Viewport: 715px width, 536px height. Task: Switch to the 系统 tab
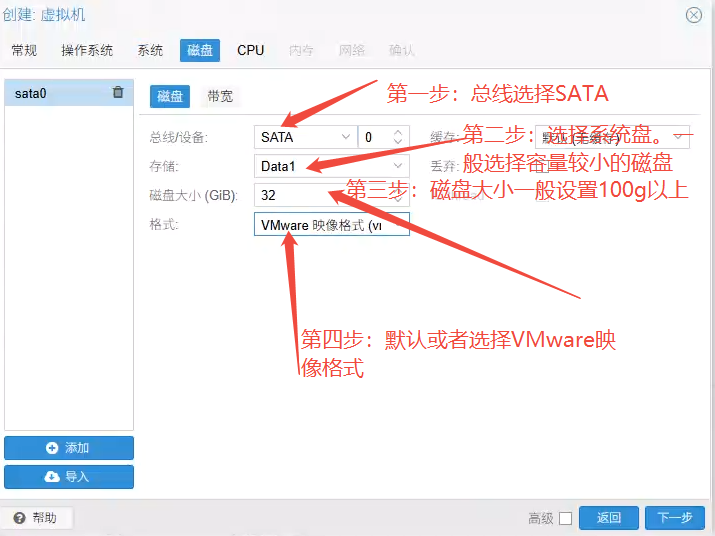coord(150,50)
